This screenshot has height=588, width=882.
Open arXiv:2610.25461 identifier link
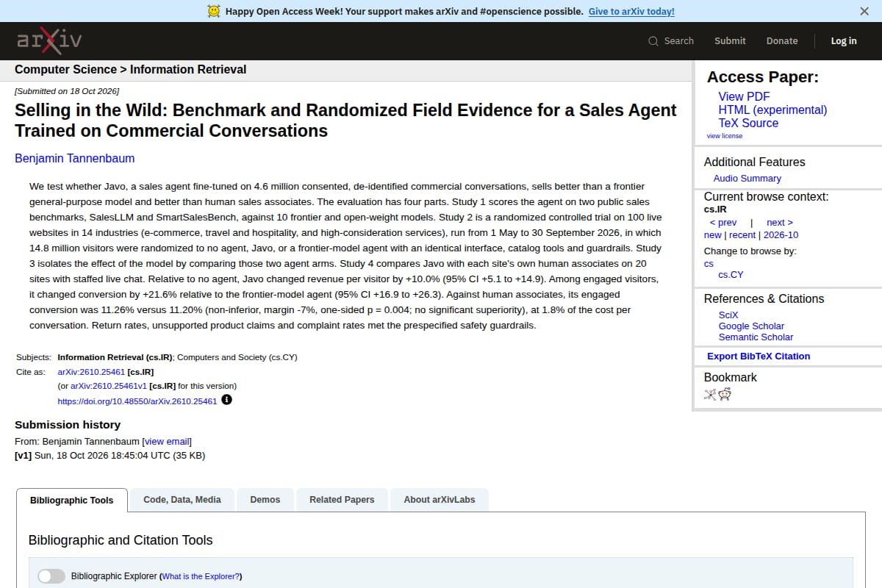[91, 372]
